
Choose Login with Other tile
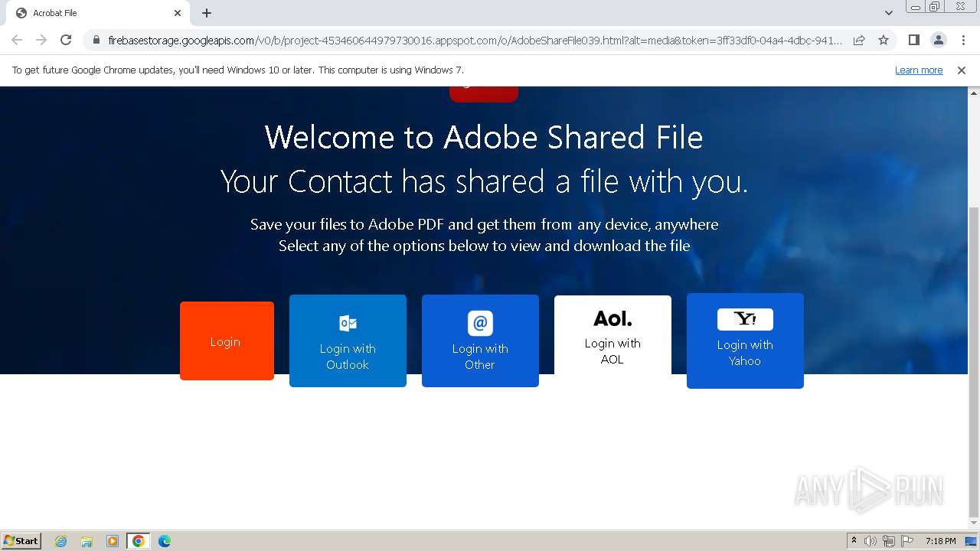(480, 341)
